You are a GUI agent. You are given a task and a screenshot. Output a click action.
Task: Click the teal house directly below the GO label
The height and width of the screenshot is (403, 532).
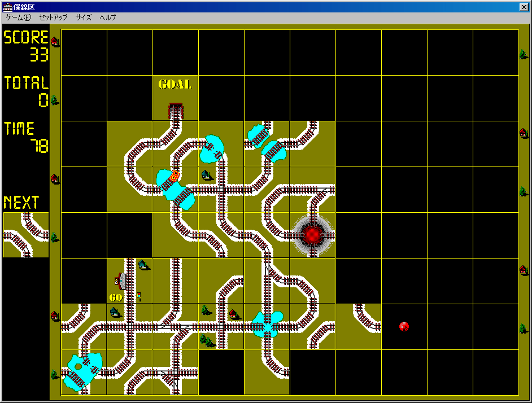tap(115, 312)
